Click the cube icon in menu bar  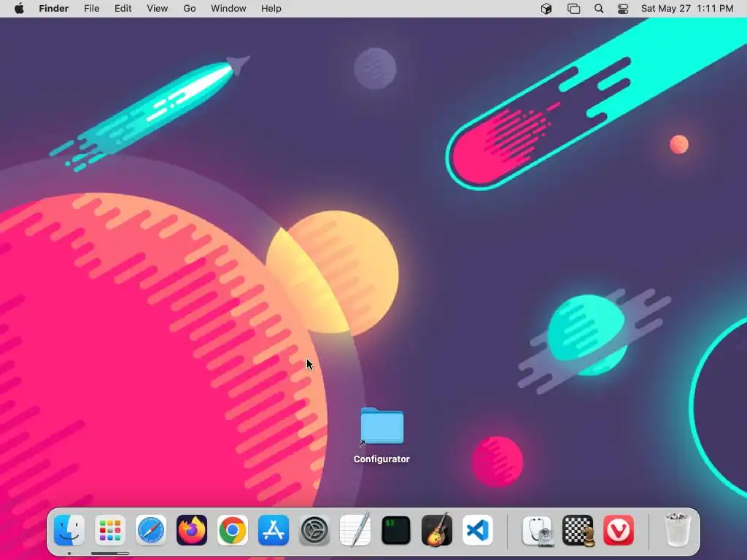coord(546,9)
